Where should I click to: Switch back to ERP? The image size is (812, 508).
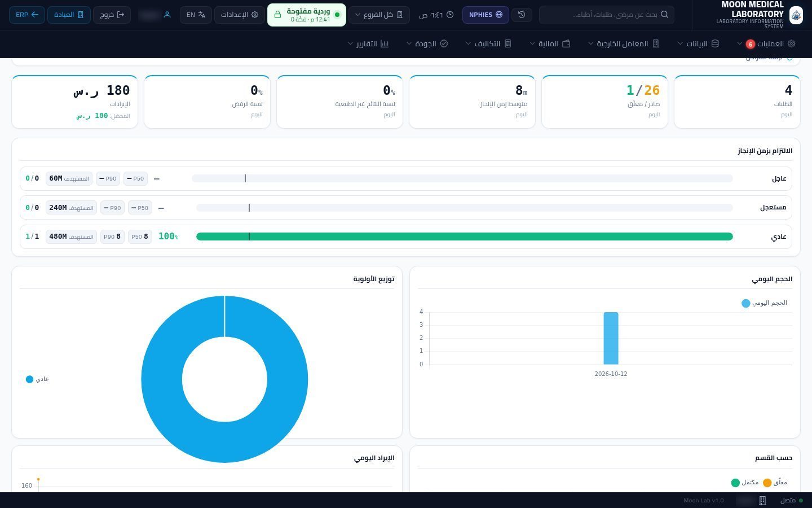[x=27, y=15]
